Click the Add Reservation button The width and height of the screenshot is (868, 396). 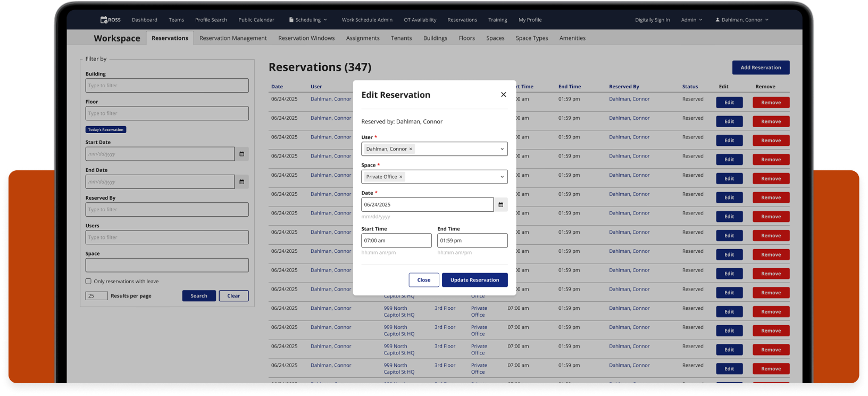coord(761,68)
